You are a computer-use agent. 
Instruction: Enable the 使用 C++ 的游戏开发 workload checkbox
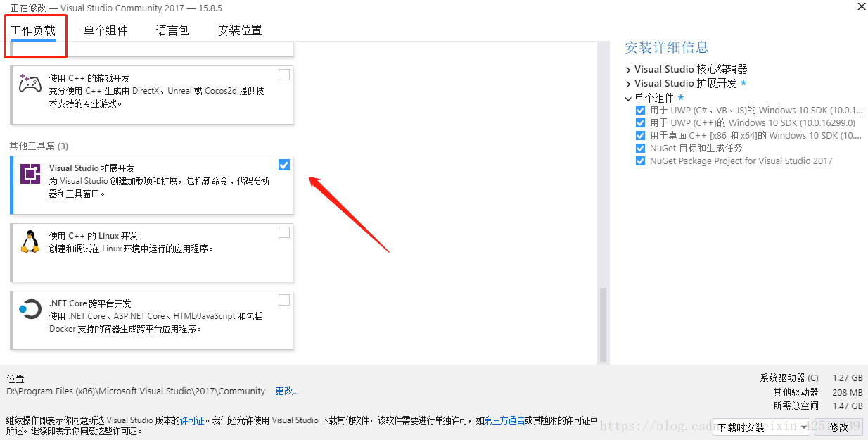coord(284,75)
